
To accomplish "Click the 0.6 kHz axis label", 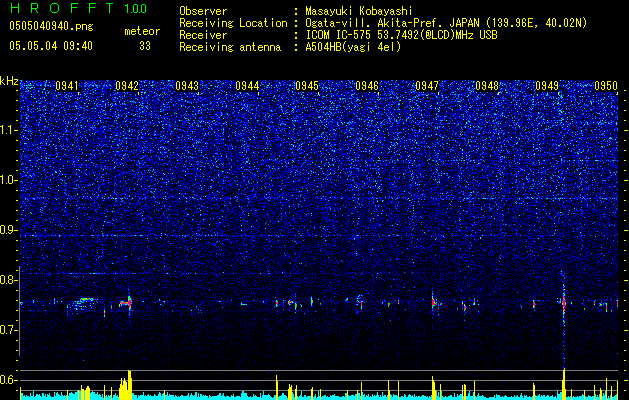I will (x=9, y=380).
